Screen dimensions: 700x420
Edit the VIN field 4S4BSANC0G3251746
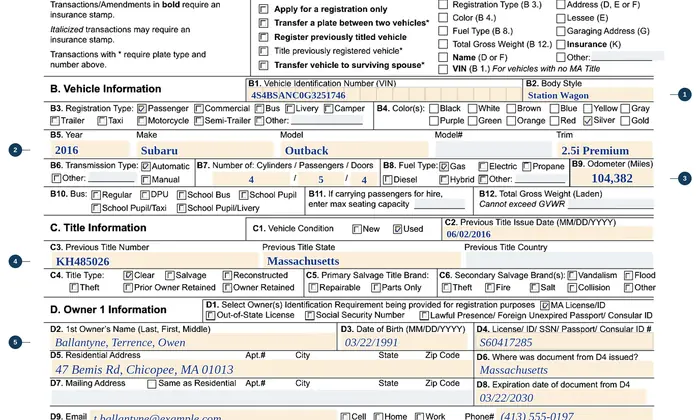384,95
